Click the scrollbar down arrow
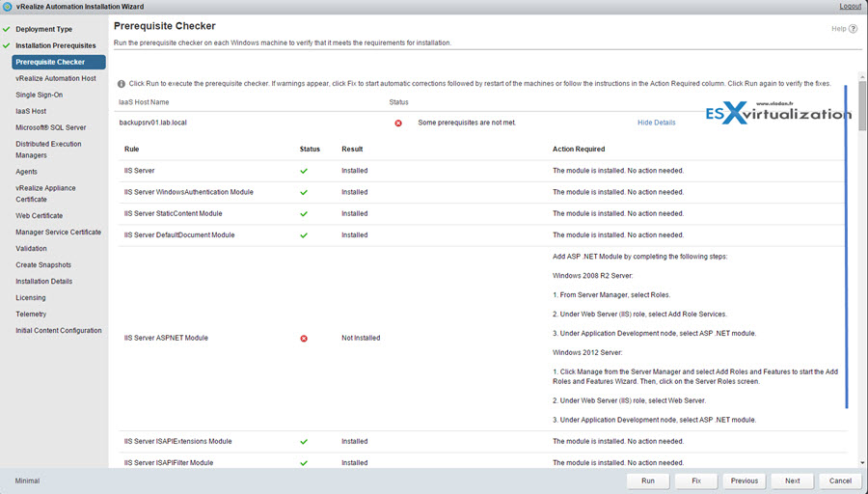Image resolution: width=868 pixels, height=494 pixels. [x=862, y=463]
